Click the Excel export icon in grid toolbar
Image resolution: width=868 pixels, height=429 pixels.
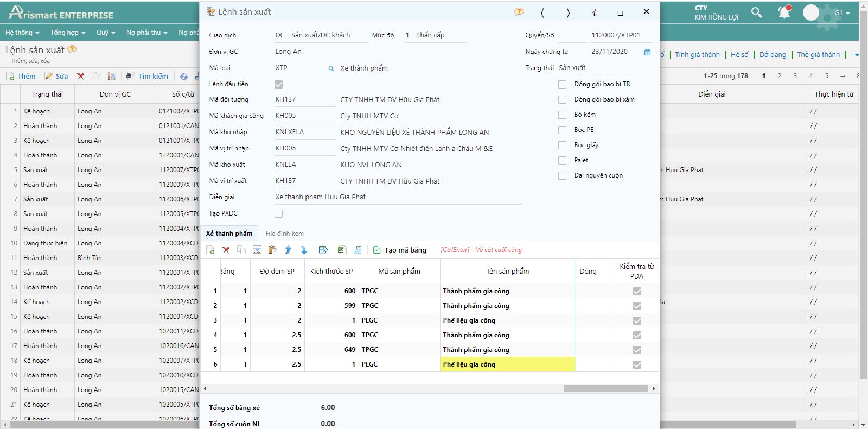pyautogui.click(x=341, y=250)
